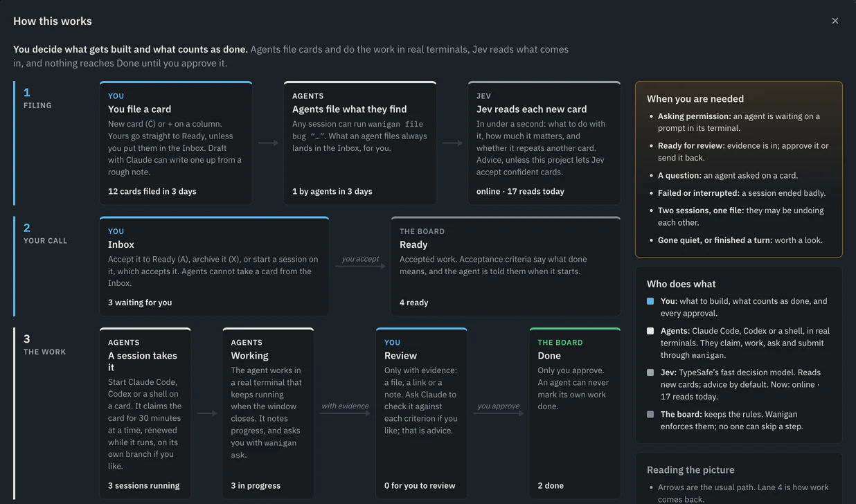Click the gray board legend swatch
The height and width of the screenshot is (504, 856).
coord(650,414)
